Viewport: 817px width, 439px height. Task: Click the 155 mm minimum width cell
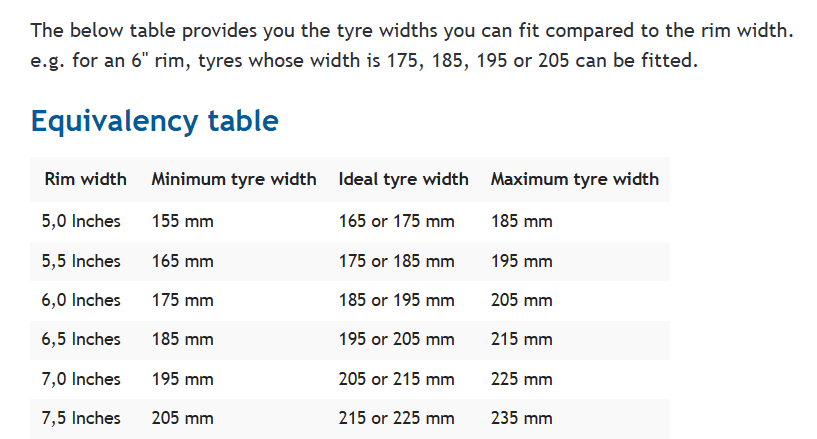[182, 221]
